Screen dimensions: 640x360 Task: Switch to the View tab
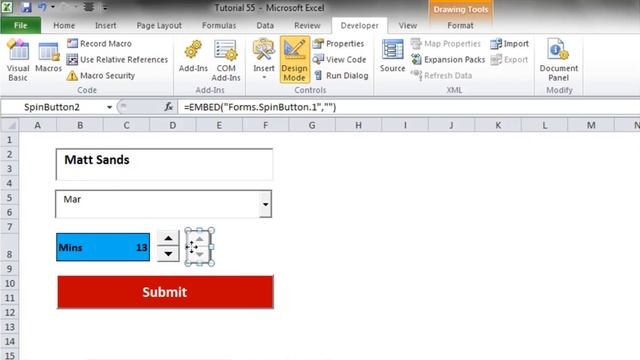click(407, 25)
